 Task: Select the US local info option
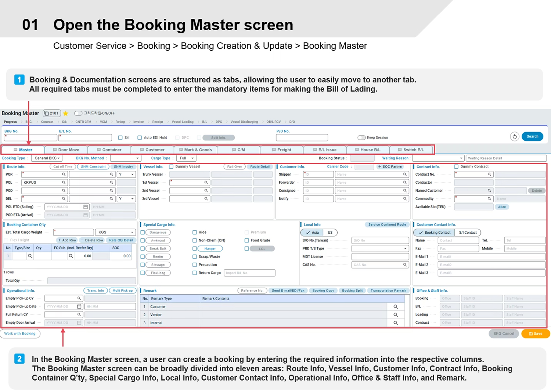(330, 233)
